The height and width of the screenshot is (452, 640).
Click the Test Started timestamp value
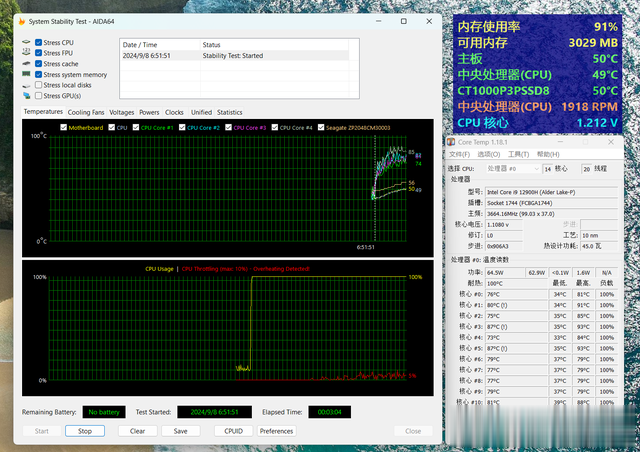[x=214, y=412]
